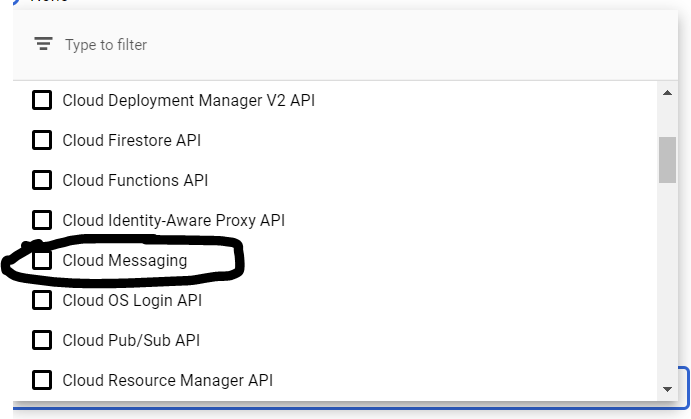Select the 'Cloud Firestore API' label text
This screenshot has height=419, width=691.
(131, 140)
